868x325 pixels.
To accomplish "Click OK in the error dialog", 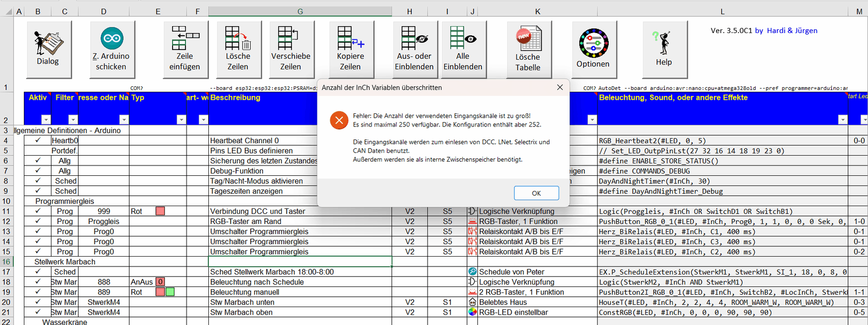I will click(536, 193).
